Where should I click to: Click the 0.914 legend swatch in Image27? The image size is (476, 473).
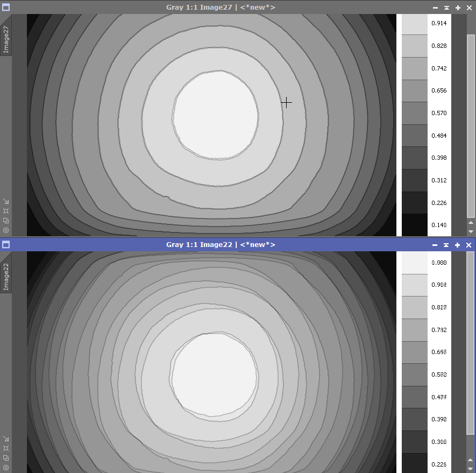coord(414,24)
